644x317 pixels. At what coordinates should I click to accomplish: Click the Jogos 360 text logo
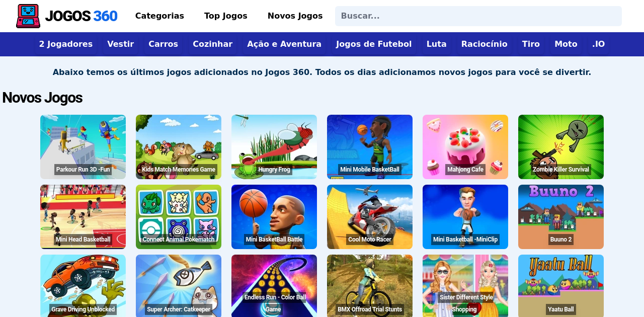(x=81, y=16)
